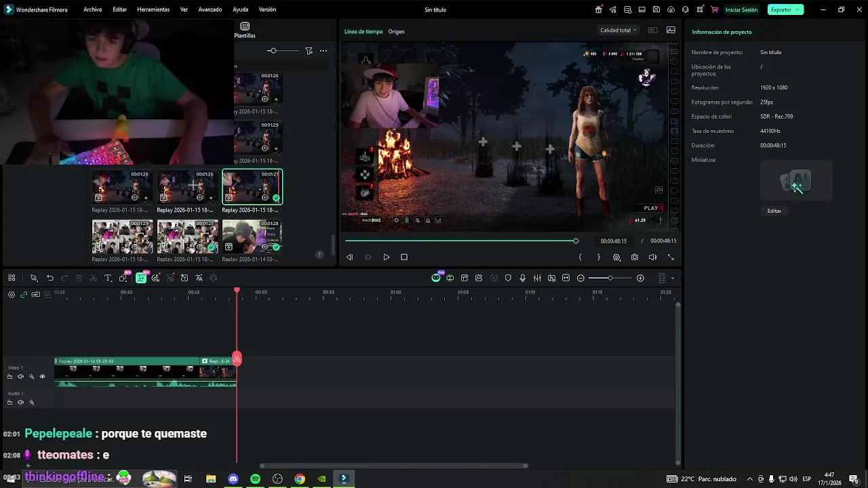This screenshot has width=868, height=488.
Task: Step back one frame in preview
Action: pos(349,257)
